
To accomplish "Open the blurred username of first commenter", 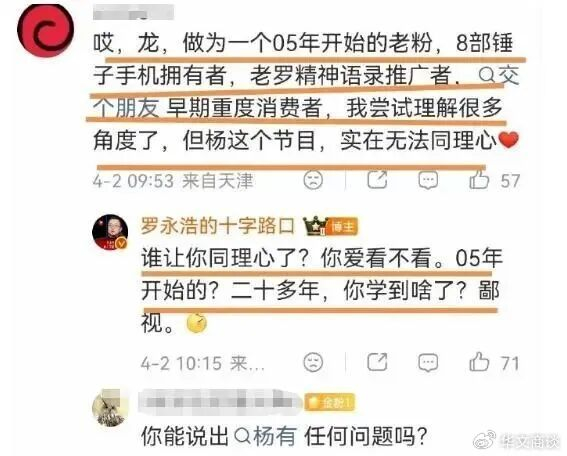I will tap(133, 12).
